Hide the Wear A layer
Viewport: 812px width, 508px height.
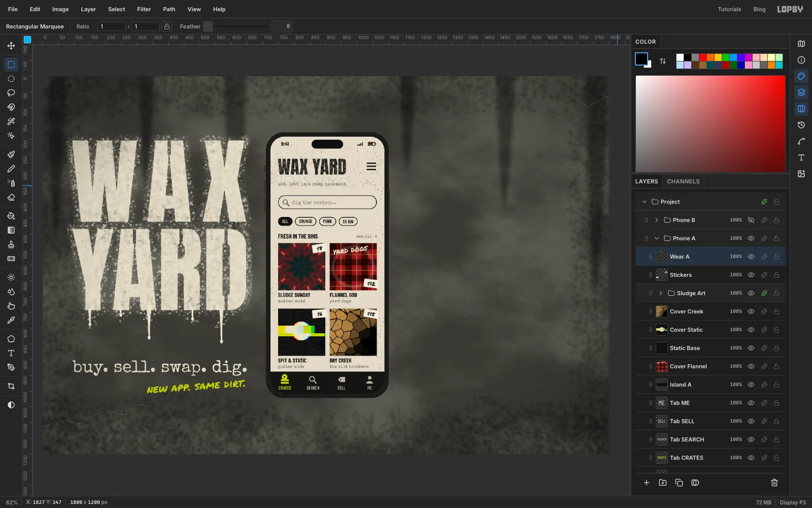(751, 257)
